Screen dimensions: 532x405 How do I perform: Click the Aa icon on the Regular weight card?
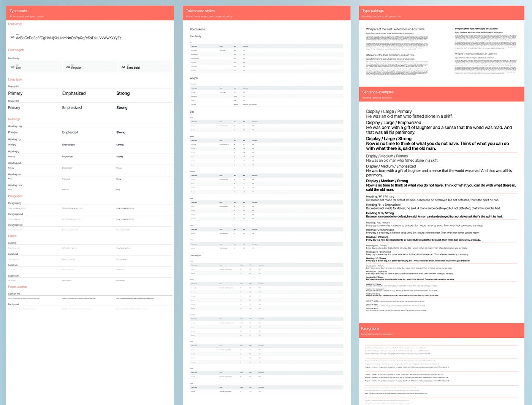pos(68,67)
